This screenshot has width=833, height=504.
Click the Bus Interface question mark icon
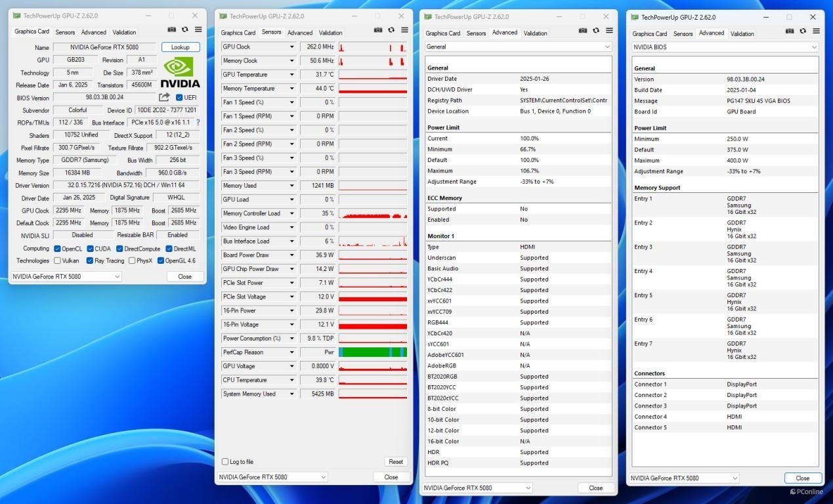pyautogui.click(x=198, y=123)
